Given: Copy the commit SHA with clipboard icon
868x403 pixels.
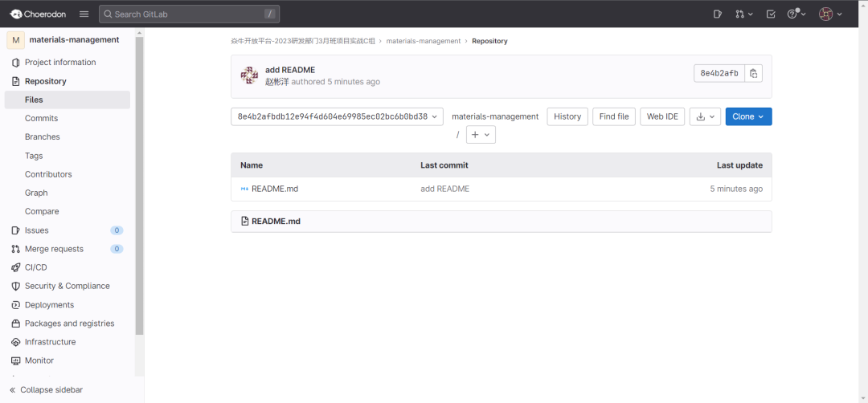Looking at the screenshot, I should 753,74.
